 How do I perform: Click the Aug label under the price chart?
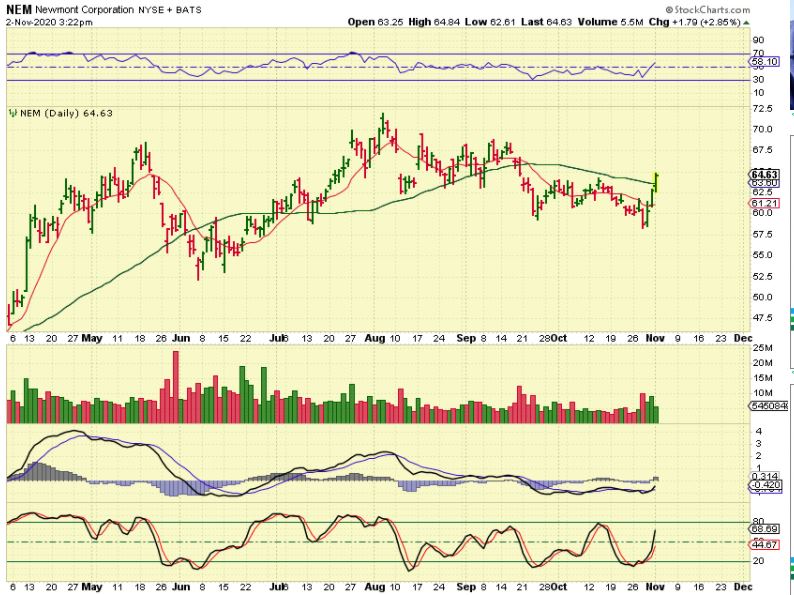(375, 338)
